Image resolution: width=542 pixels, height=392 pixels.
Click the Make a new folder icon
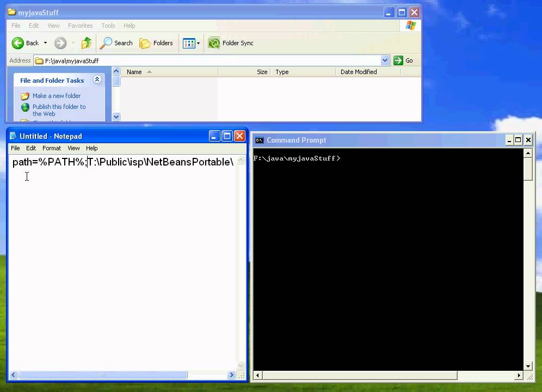click(25, 96)
